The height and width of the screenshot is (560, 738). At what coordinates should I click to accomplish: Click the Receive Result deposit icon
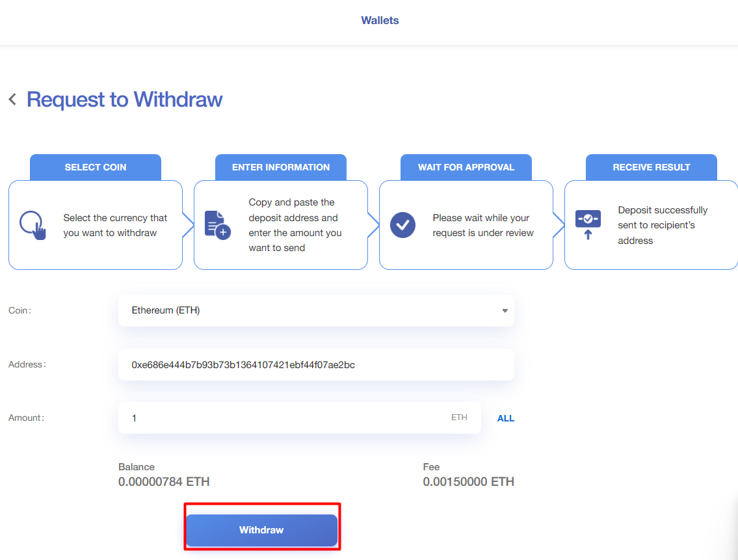pyautogui.click(x=588, y=225)
